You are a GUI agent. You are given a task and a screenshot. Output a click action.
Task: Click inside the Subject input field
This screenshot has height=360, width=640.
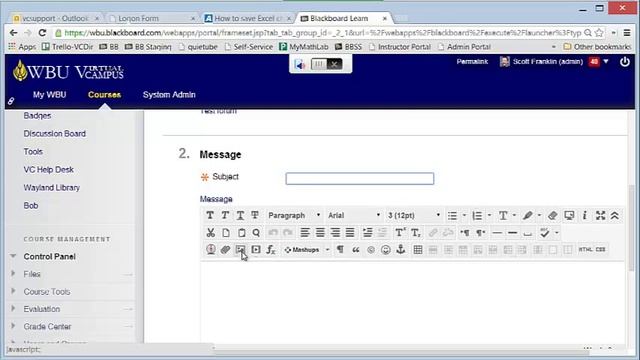tap(360, 178)
